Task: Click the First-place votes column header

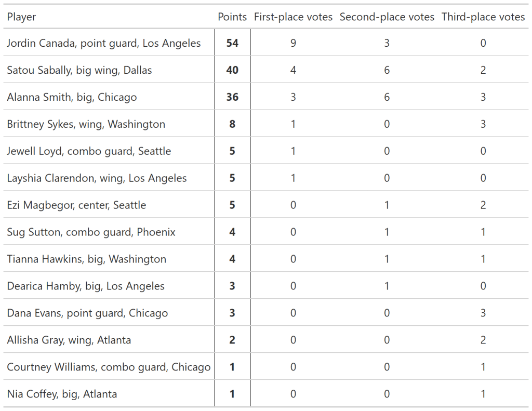Action: (293, 17)
